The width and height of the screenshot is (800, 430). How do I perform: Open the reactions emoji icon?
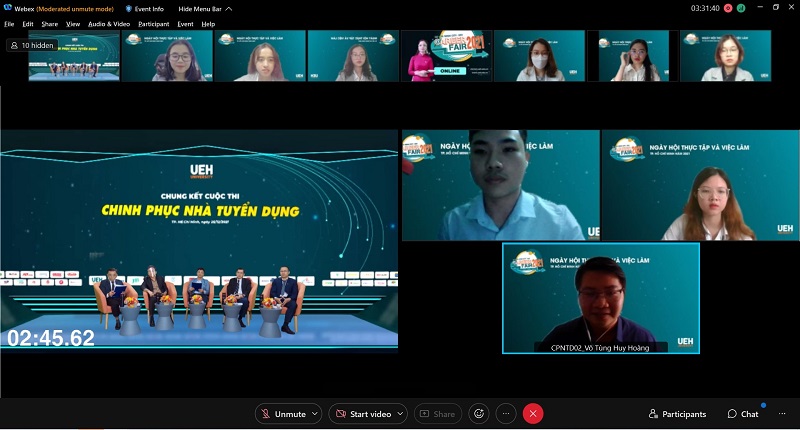click(479, 414)
